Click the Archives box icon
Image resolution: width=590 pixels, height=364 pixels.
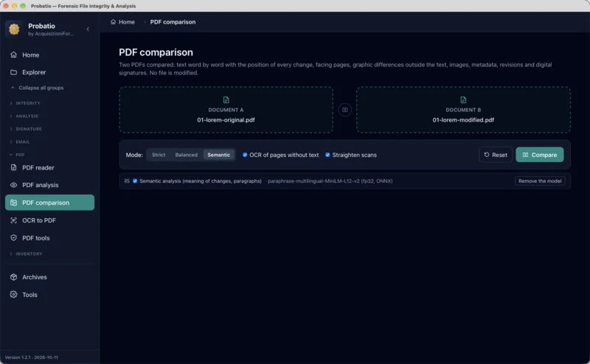13,277
